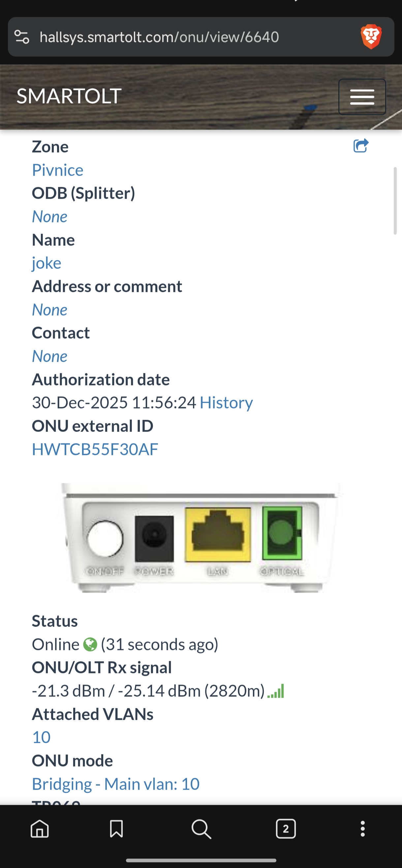Tap the Brave Shields lion icon
The width and height of the screenshot is (402, 868).
[371, 37]
